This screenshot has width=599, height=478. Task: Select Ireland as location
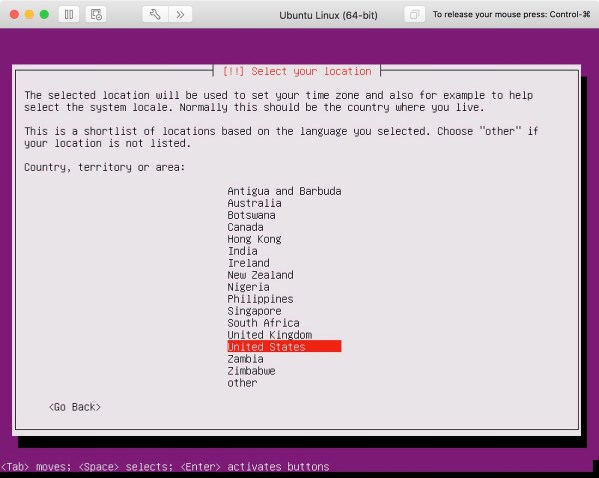[x=249, y=263]
